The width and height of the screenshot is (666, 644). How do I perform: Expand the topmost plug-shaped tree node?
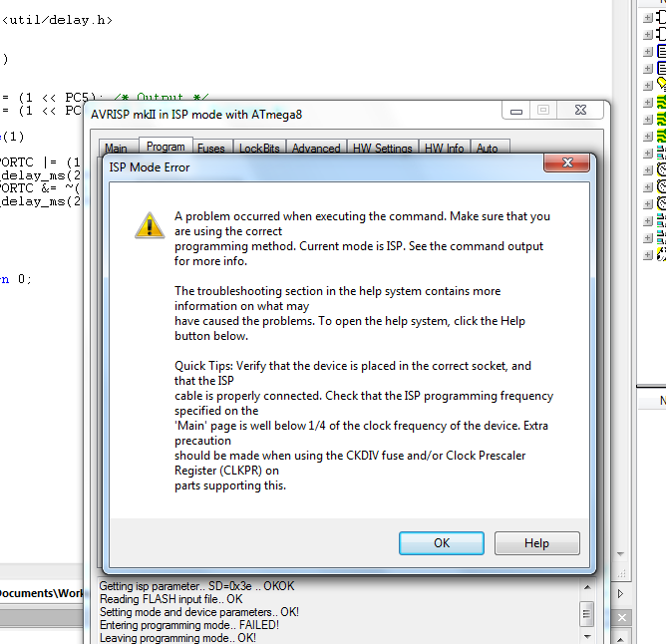pos(648,18)
